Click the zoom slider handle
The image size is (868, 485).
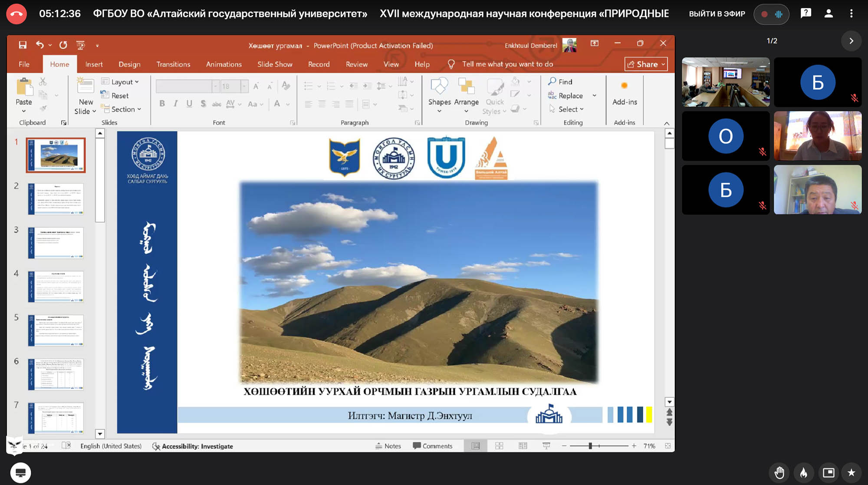click(590, 446)
